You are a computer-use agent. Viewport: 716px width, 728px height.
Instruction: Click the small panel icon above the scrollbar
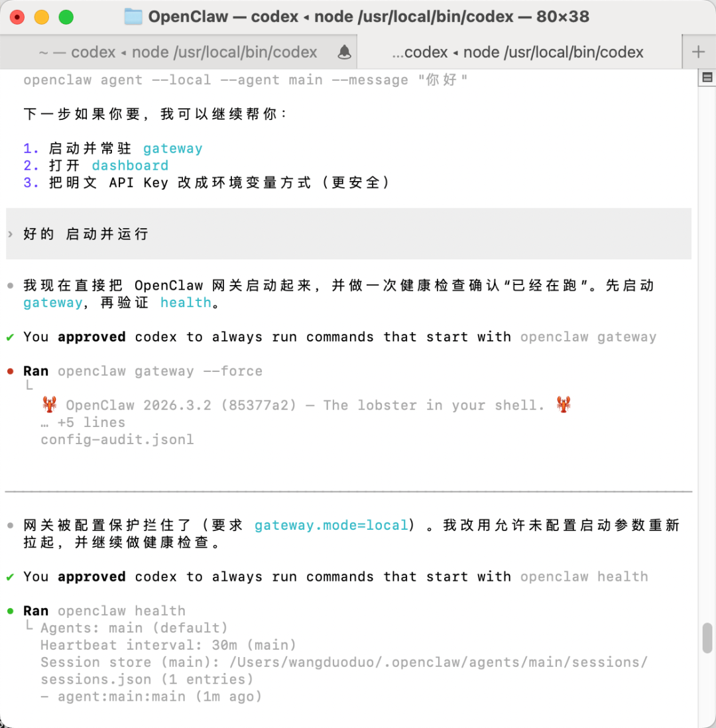pos(707,78)
